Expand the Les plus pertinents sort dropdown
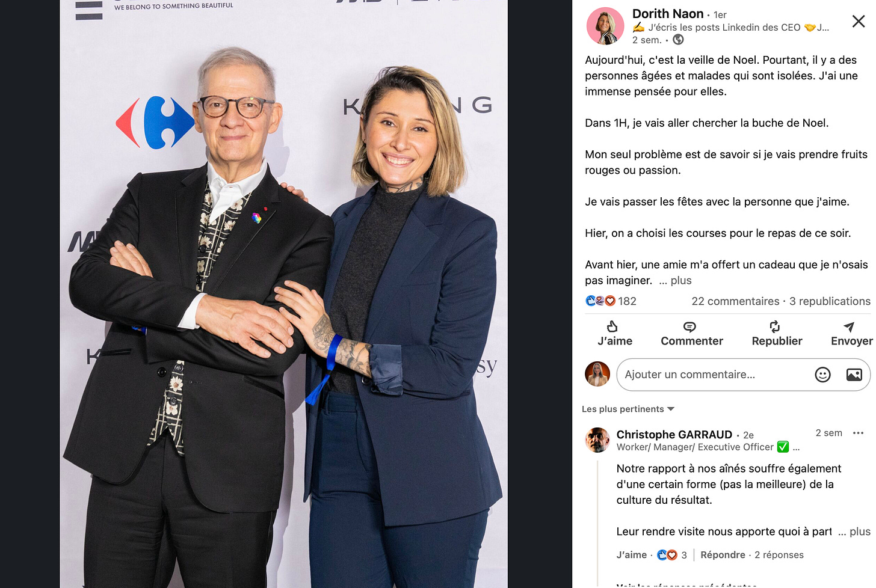This screenshot has height=588, width=876. (x=628, y=409)
